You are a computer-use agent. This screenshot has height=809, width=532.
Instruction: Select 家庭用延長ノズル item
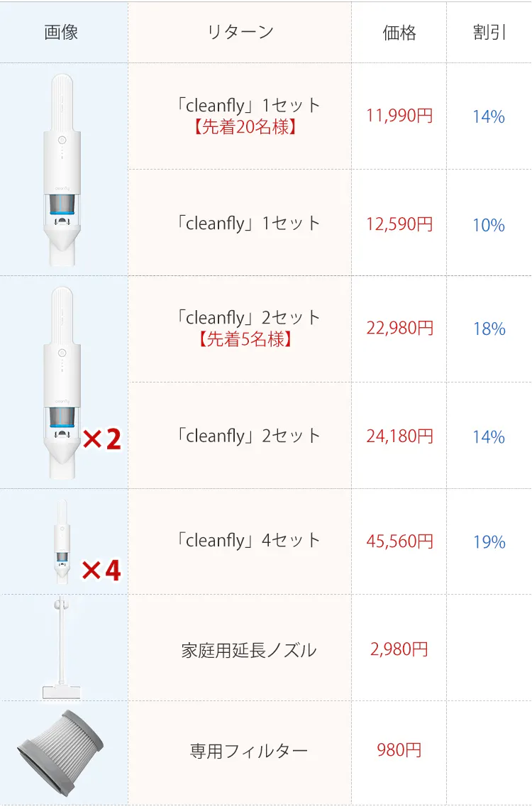coord(248,650)
